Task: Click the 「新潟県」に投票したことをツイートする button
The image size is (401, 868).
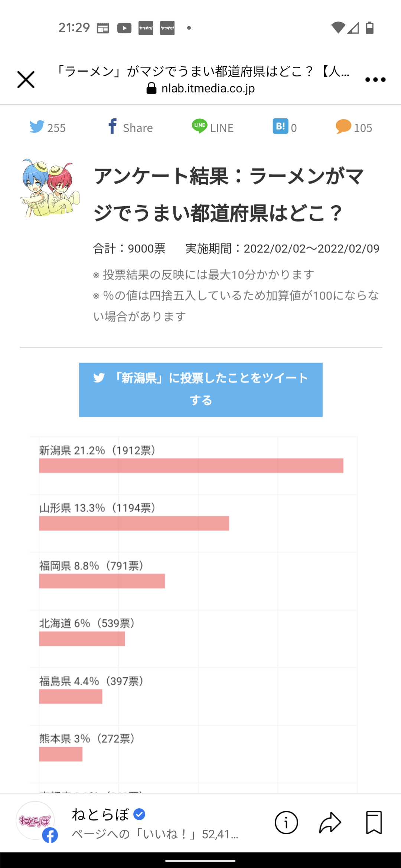Action: 201,390
